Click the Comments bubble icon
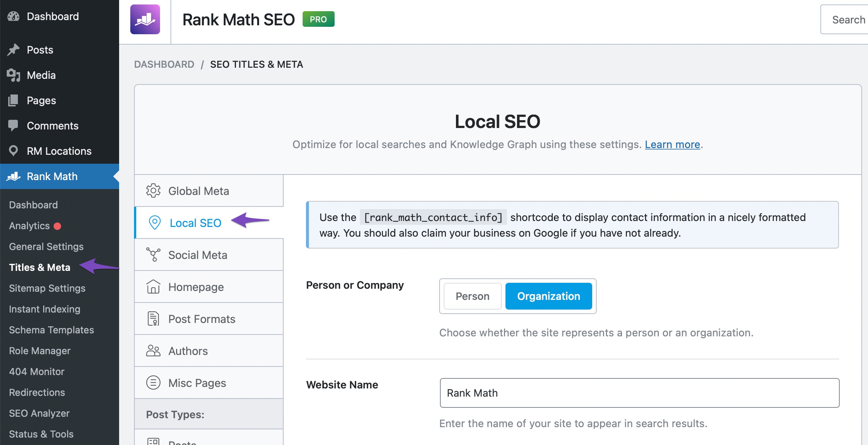 point(13,126)
